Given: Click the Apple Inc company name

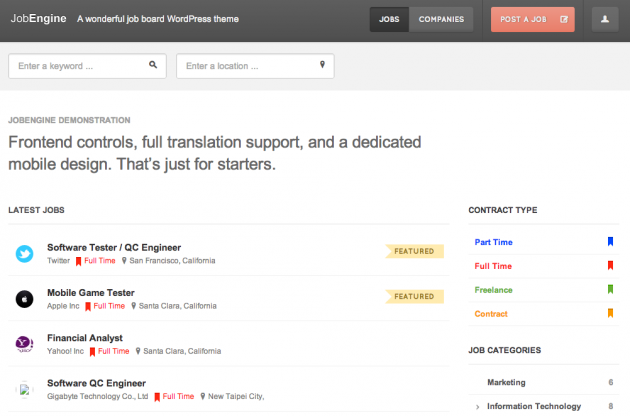Looking at the screenshot, I should tap(63, 306).
